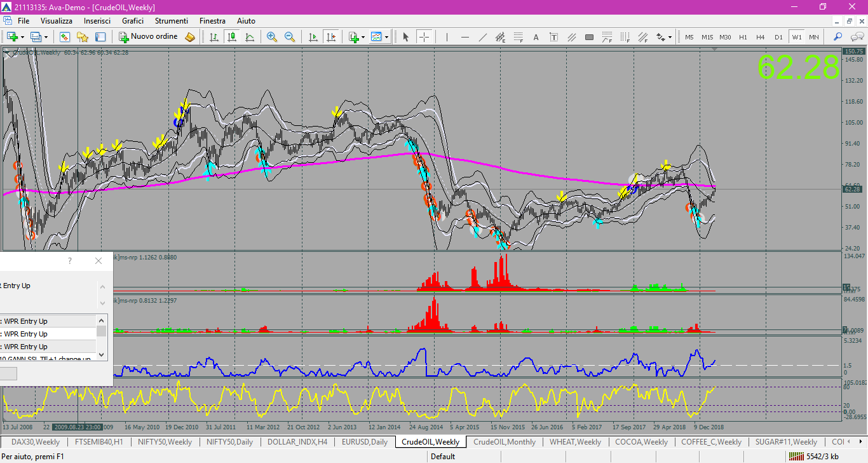
Task: Select the Fibonacci Time Zones tool
Action: click(x=625, y=37)
